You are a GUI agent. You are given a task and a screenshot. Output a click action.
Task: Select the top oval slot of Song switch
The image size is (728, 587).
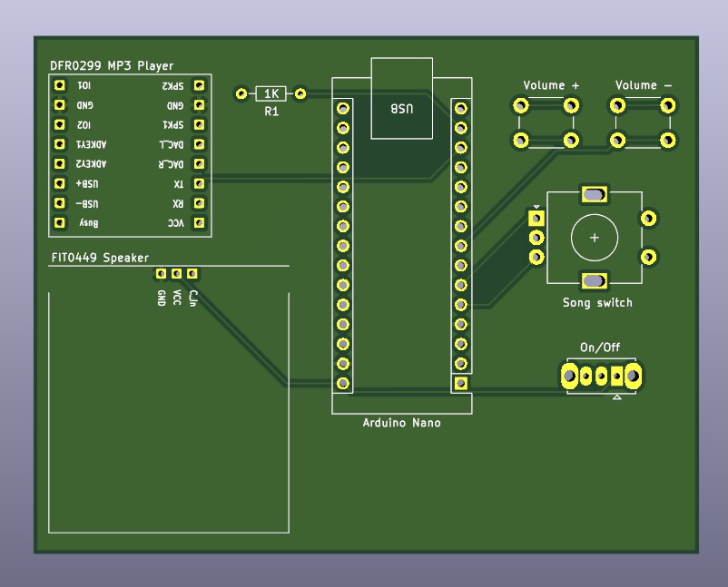tap(595, 194)
